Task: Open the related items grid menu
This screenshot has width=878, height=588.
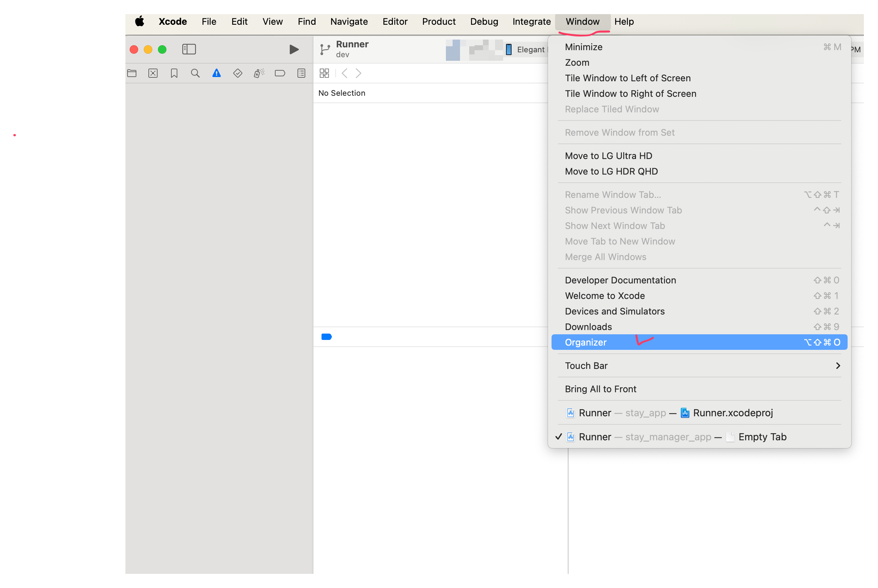Action: coord(324,73)
